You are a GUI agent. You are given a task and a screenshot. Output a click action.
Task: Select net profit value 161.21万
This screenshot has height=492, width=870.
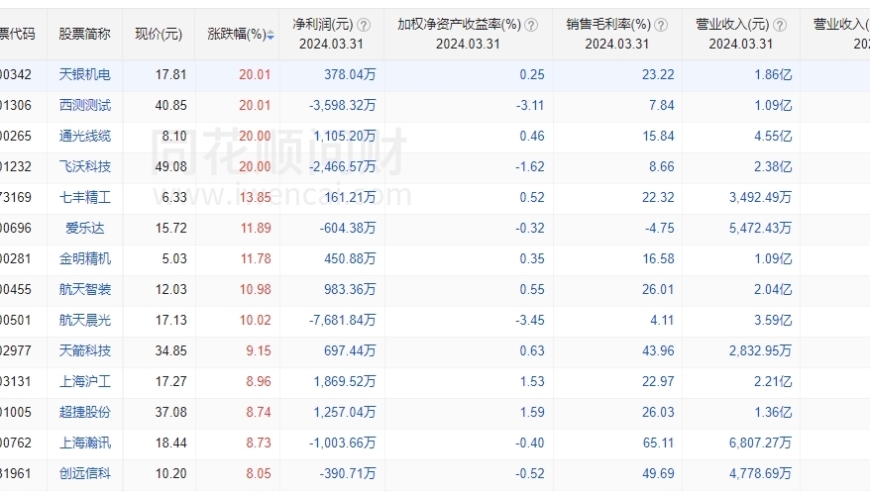[x=350, y=197]
